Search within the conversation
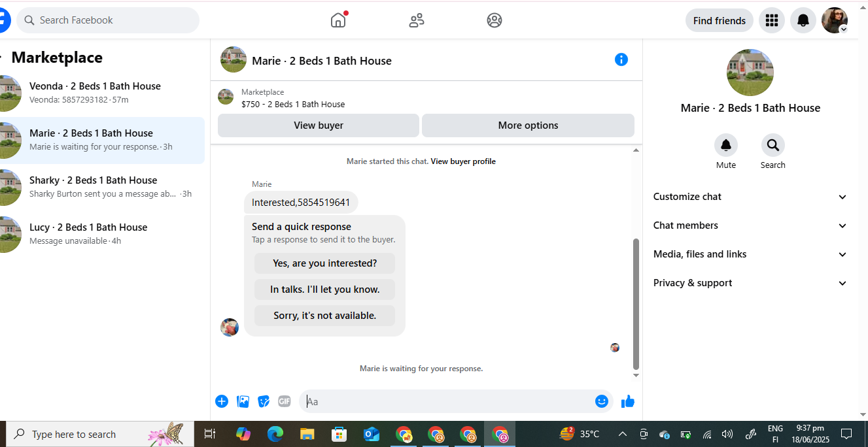The width and height of the screenshot is (868, 447). pos(773,145)
